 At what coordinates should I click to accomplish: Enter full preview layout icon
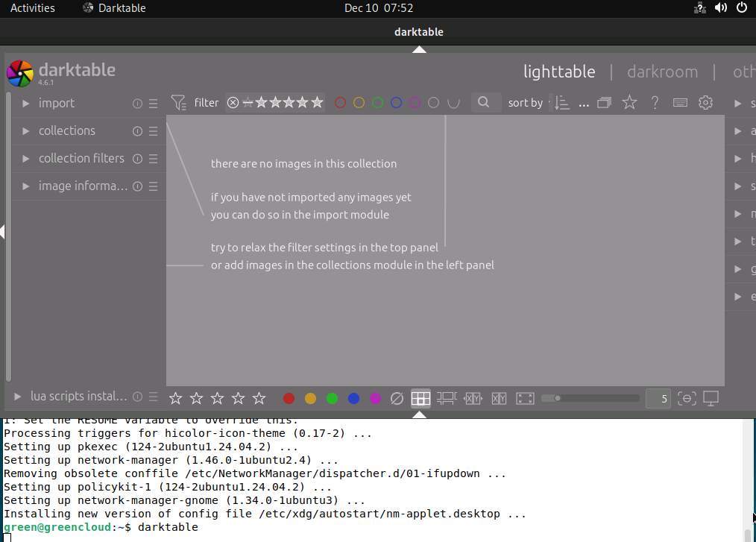(x=525, y=398)
